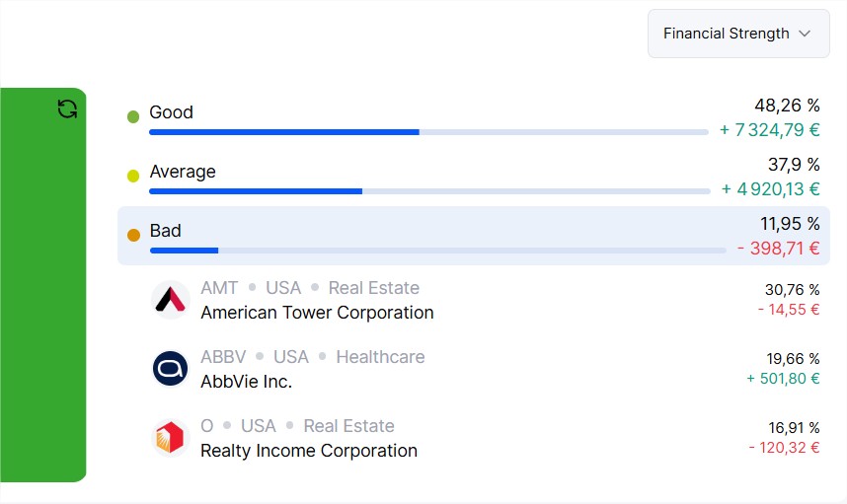This screenshot has height=504, width=847.
Task: Click the Healthcare sector label for ABBV
Action: (x=380, y=357)
